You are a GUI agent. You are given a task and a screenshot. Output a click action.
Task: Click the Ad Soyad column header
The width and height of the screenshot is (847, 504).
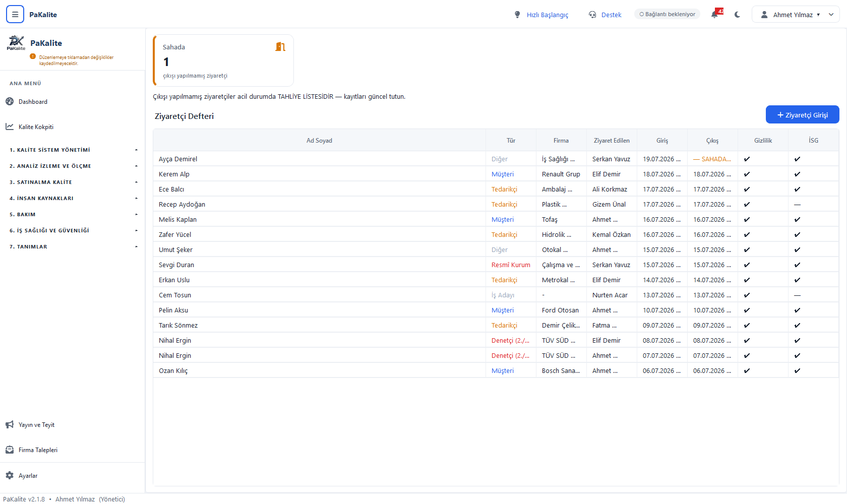tap(319, 141)
